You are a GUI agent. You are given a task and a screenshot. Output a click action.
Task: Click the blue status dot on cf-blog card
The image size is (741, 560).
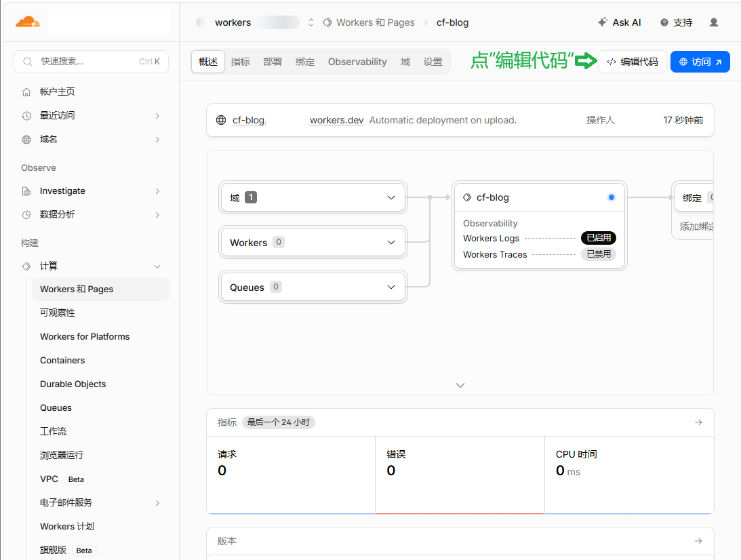click(612, 197)
